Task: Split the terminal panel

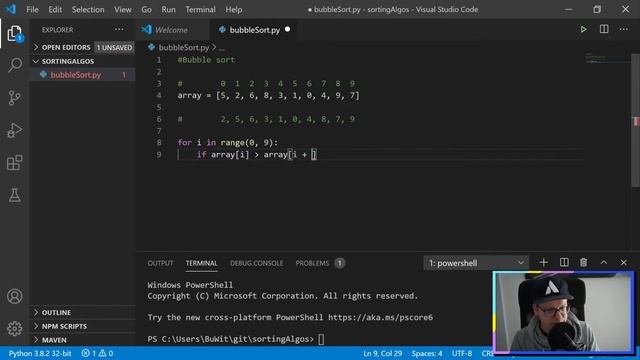Action: 564,262
